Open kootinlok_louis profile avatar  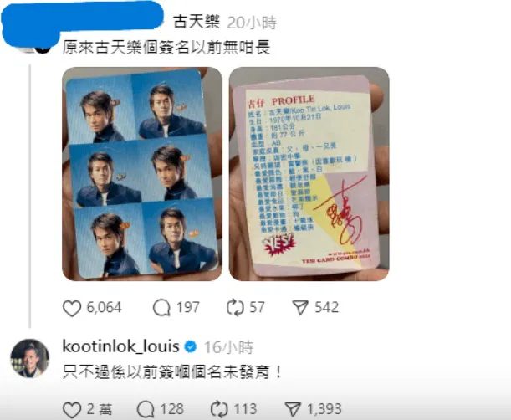pyautogui.click(x=30, y=358)
